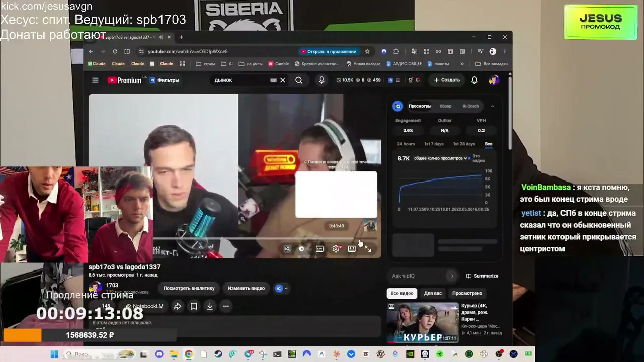Screen dimensions: 644x362
Task: Click the Summarize button
Action: tap(482, 276)
